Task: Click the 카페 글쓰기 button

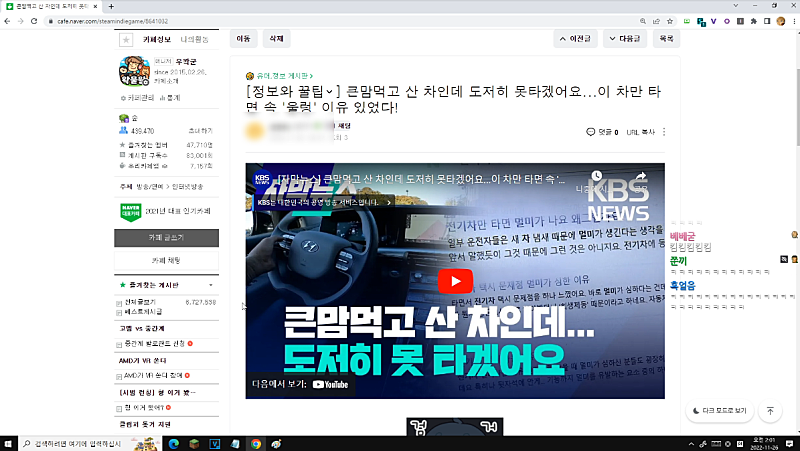Action: point(166,238)
